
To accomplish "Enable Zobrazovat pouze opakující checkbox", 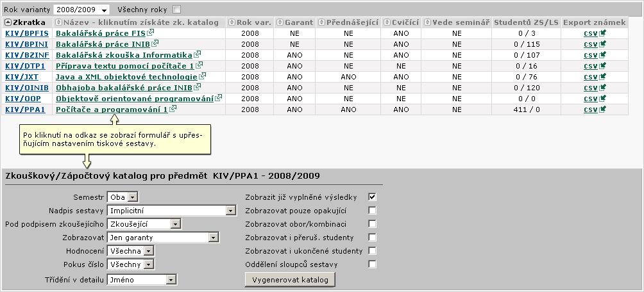I will (372, 211).
